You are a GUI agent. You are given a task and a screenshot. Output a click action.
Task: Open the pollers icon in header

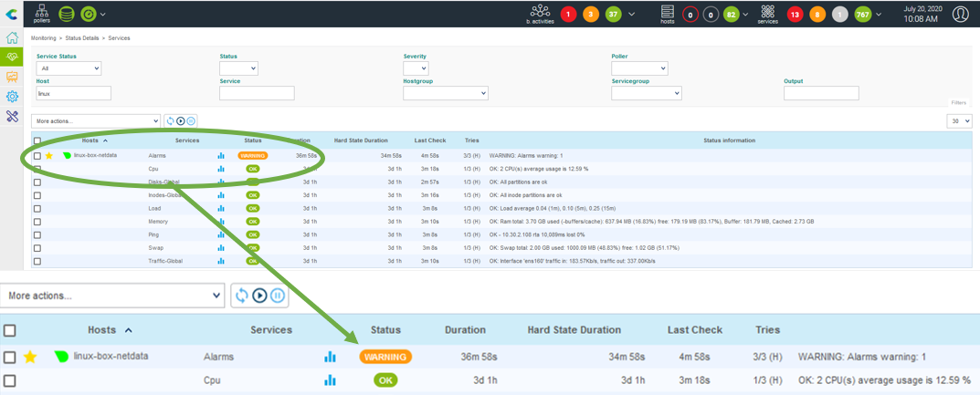pyautogui.click(x=42, y=13)
